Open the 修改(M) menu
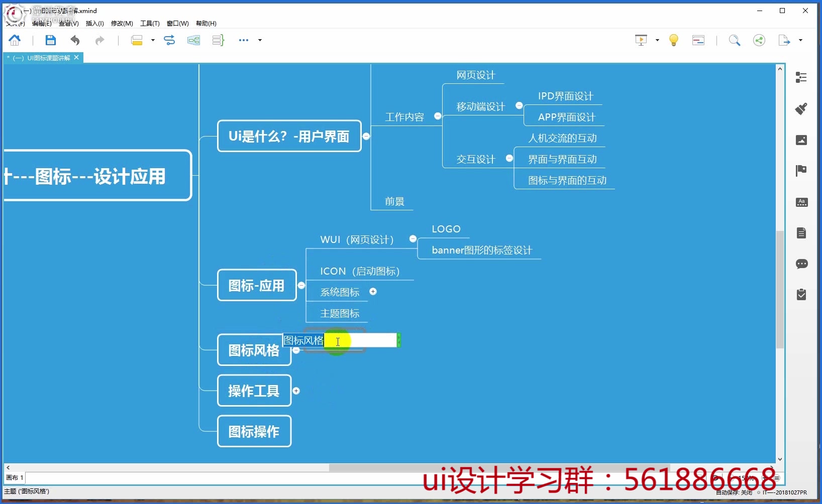Viewport: 822px width, 504px height. (122, 24)
